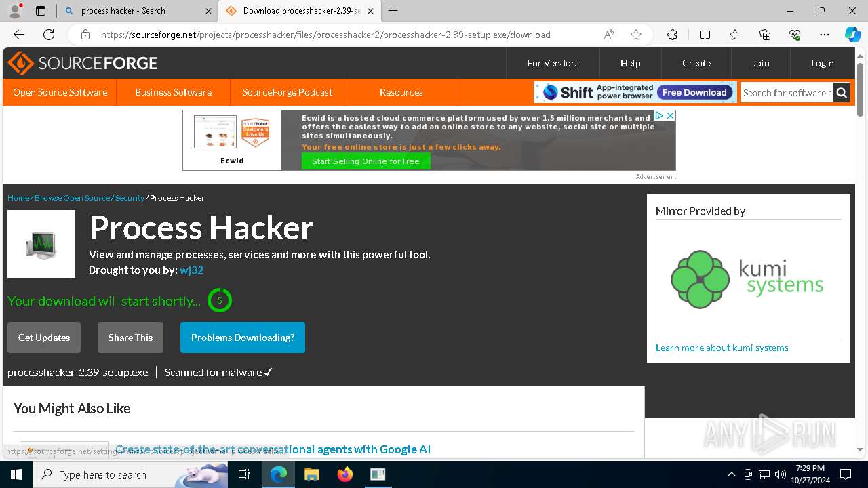Open Favorites list icon
This screenshot has width=868, height=488.
coord(735,35)
